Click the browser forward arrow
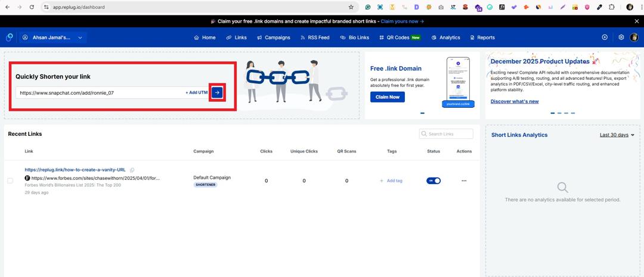 (x=20, y=7)
